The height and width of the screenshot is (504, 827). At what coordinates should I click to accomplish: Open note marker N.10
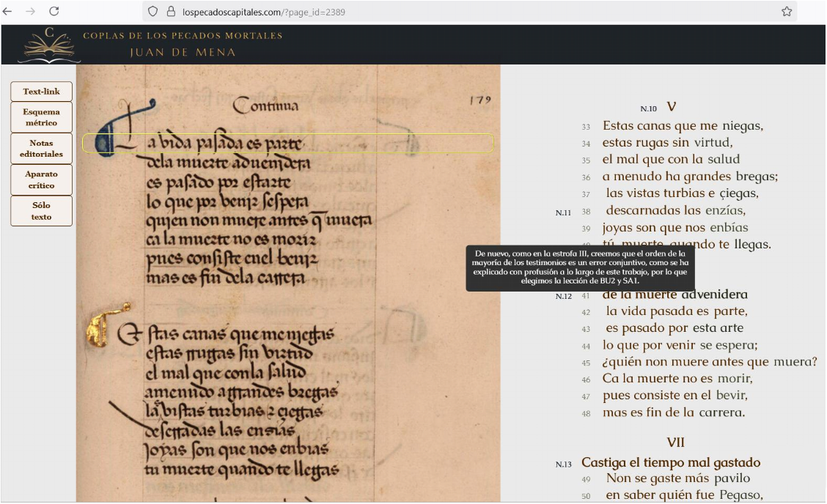click(648, 108)
